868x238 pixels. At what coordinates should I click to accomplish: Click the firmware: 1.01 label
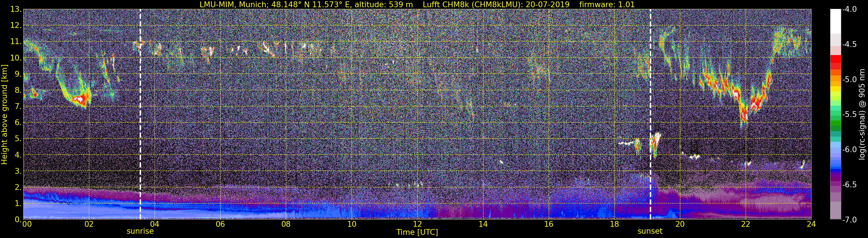coord(607,4)
